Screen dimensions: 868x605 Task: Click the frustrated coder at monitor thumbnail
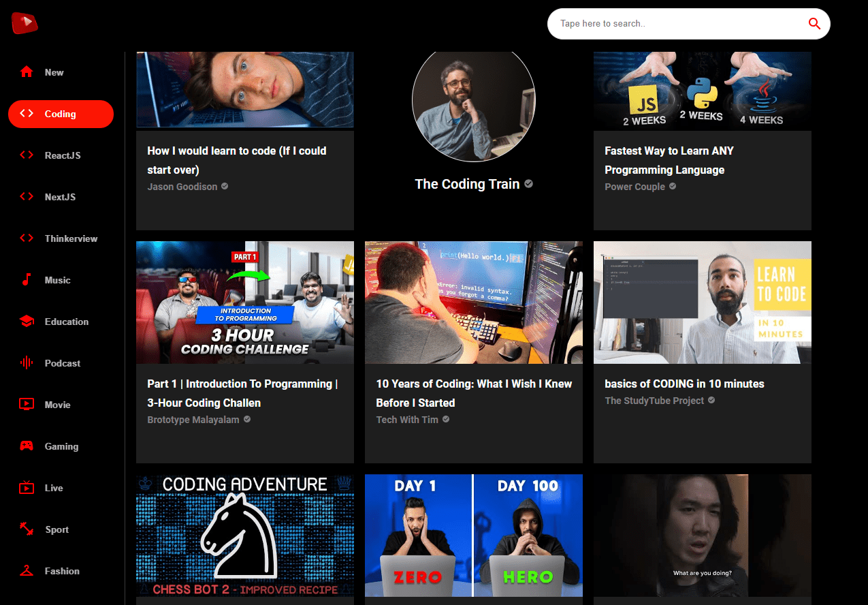(x=474, y=302)
